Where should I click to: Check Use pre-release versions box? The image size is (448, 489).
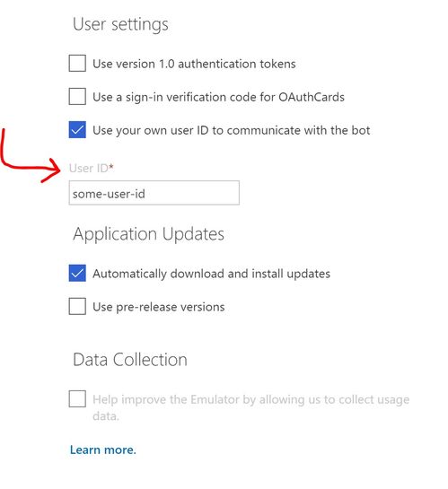[x=77, y=306]
